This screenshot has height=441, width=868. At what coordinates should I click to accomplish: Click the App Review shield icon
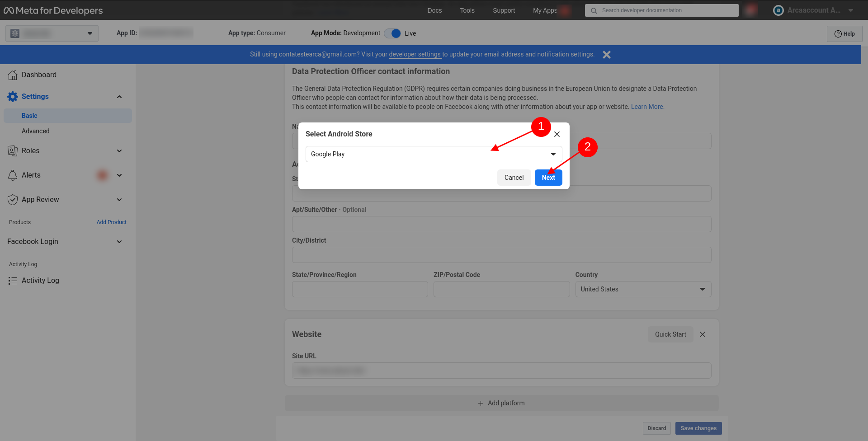[13, 200]
